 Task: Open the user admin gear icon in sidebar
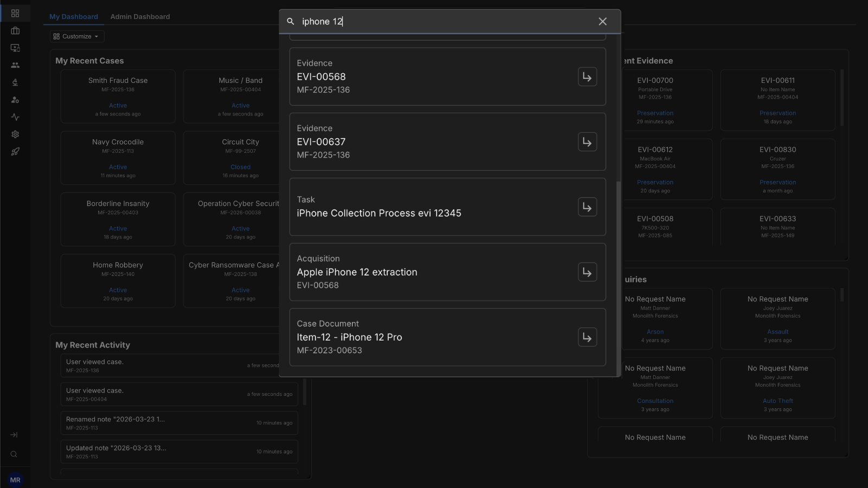click(x=15, y=100)
